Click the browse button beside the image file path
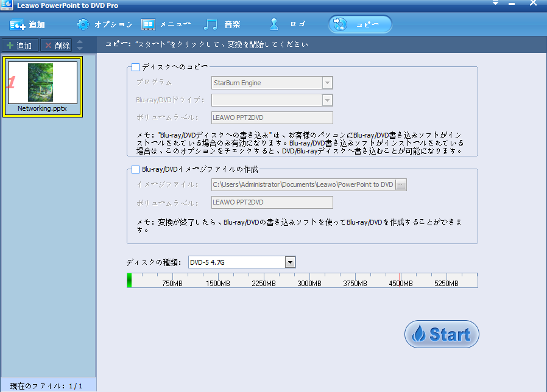The image size is (547, 392). click(x=401, y=184)
